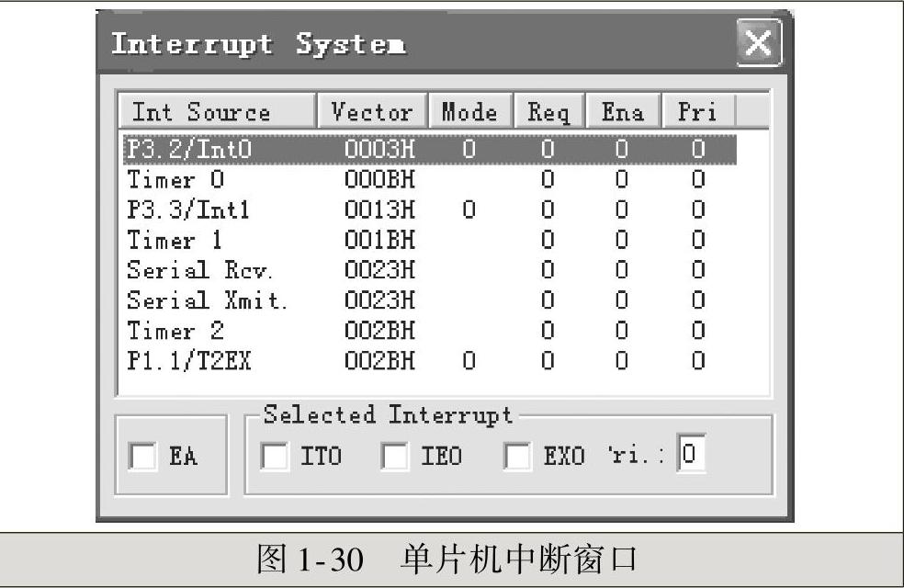Image resolution: width=904 pixels, height=588 pixels.
Task: Sort by Int Source column header
Action: [x=217, y=113]
